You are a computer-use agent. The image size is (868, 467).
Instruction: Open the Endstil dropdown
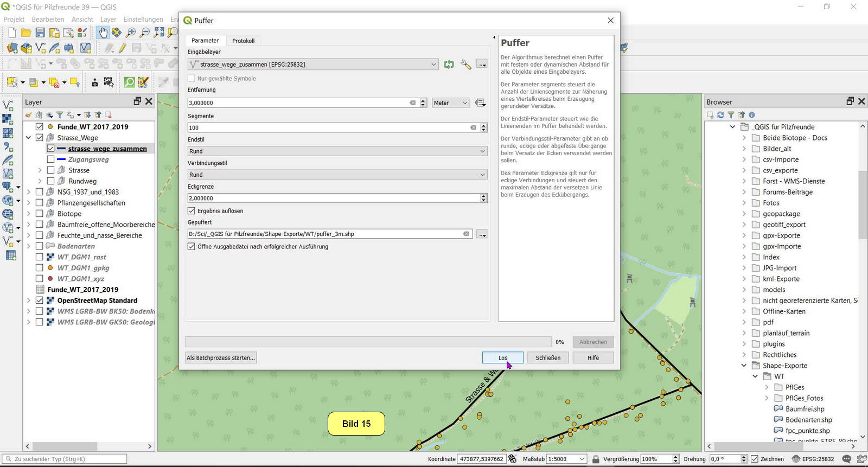pyautogui.click(x=336, y=151)
